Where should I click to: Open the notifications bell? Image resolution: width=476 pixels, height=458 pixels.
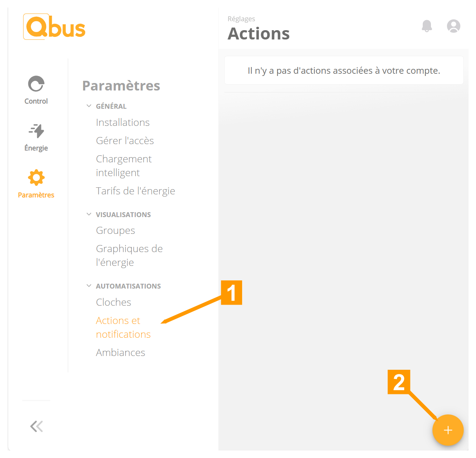[426, 26]
